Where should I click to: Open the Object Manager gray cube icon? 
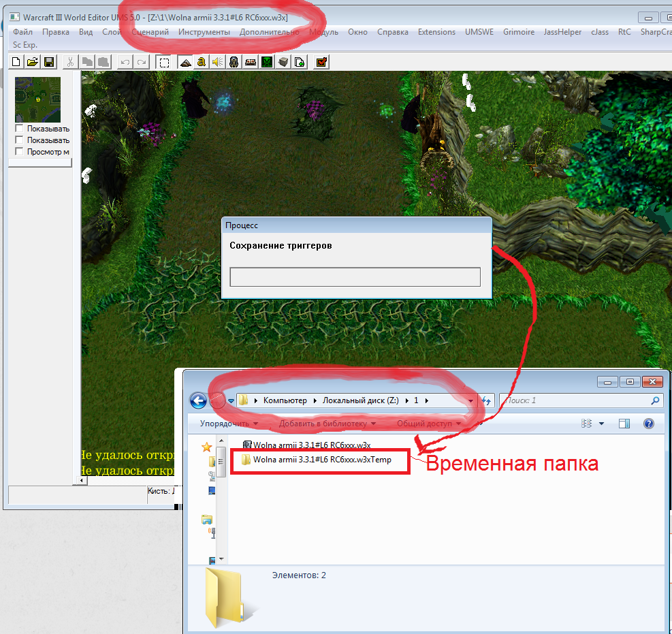pos(283,62)
